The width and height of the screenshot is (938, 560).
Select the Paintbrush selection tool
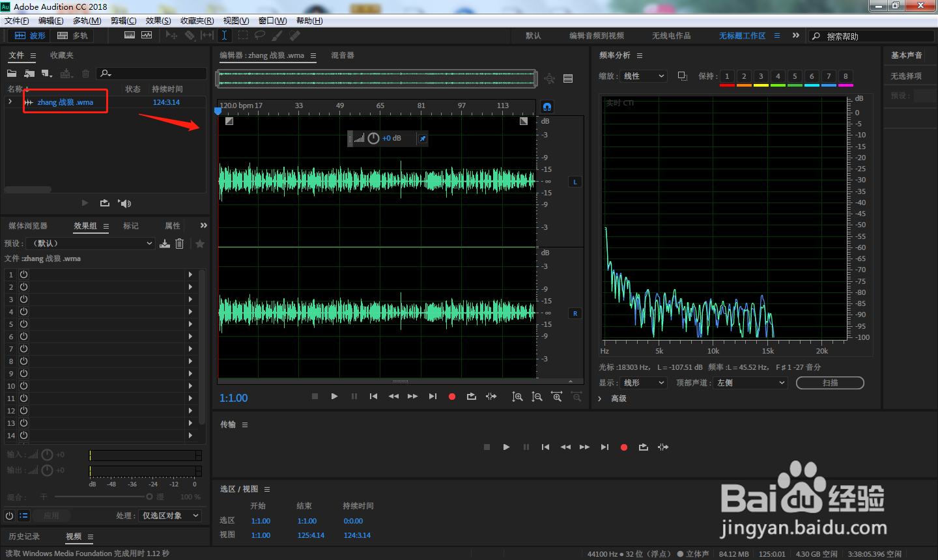pos(277,35)
